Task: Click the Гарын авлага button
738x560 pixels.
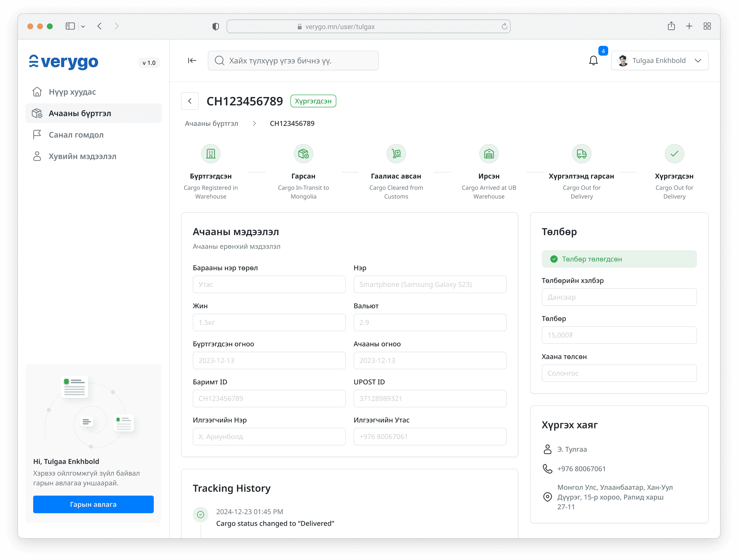Action: coord(93,504)
